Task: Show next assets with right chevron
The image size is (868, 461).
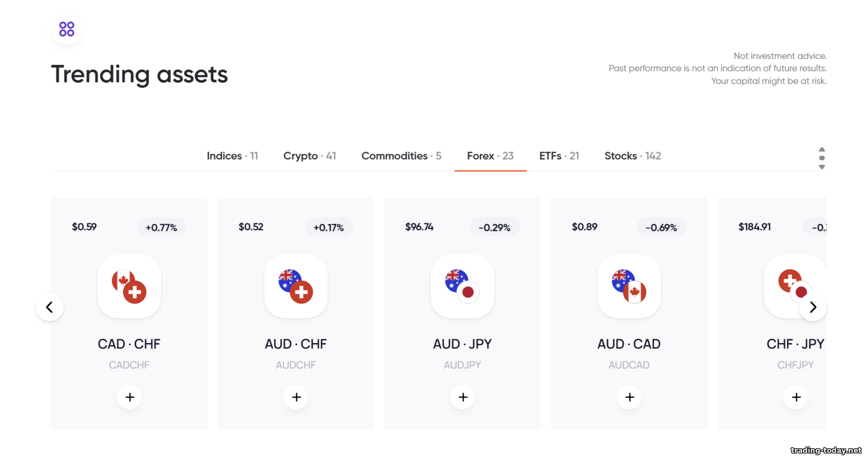Action: coord(812,307)
